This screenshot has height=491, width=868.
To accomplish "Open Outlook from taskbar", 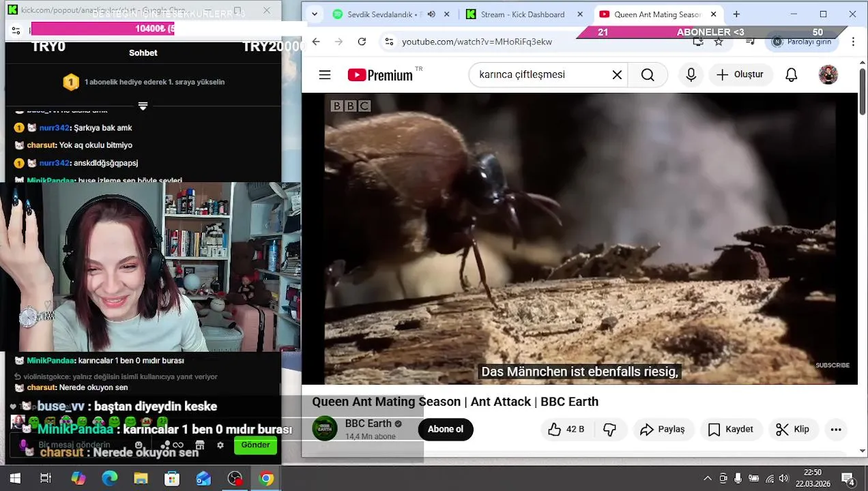I will pos(203,479).
